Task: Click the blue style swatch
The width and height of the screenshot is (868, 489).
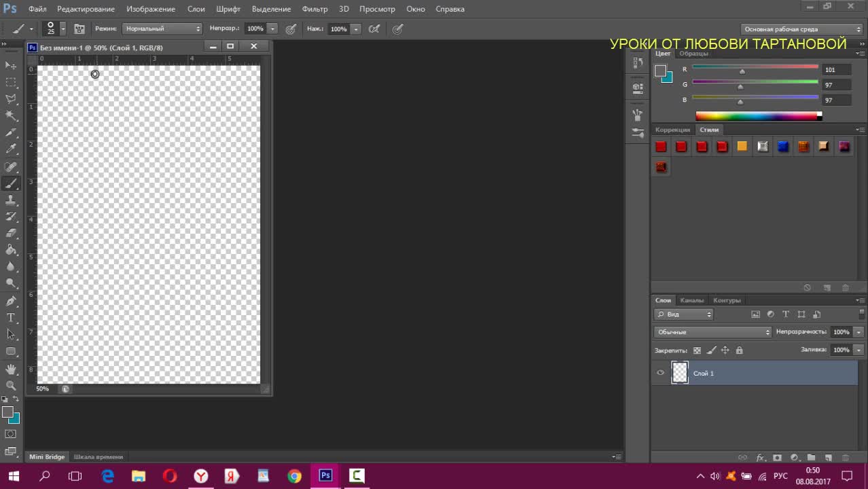Action: click(x=783, y=146)
